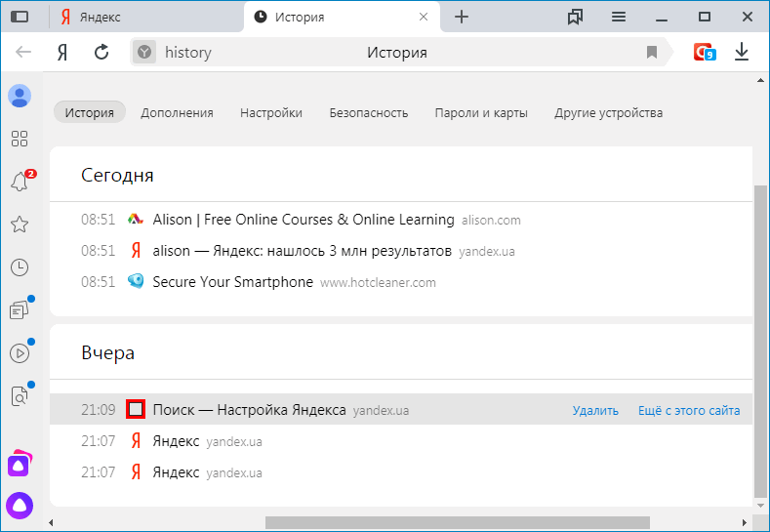The height and width of the screenshot is (532, 770).
Task: Click the site info icon in address bar
Action: (144, 52)
